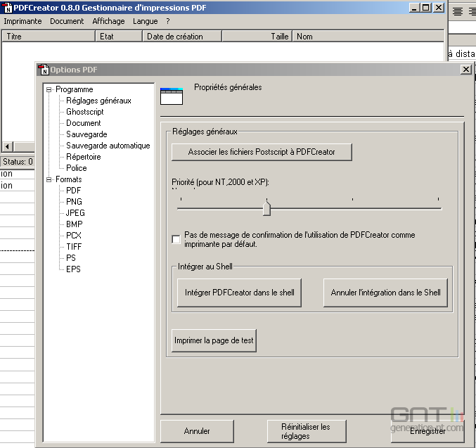Click Réinitialiser les réglages button

tap(306, 431)
